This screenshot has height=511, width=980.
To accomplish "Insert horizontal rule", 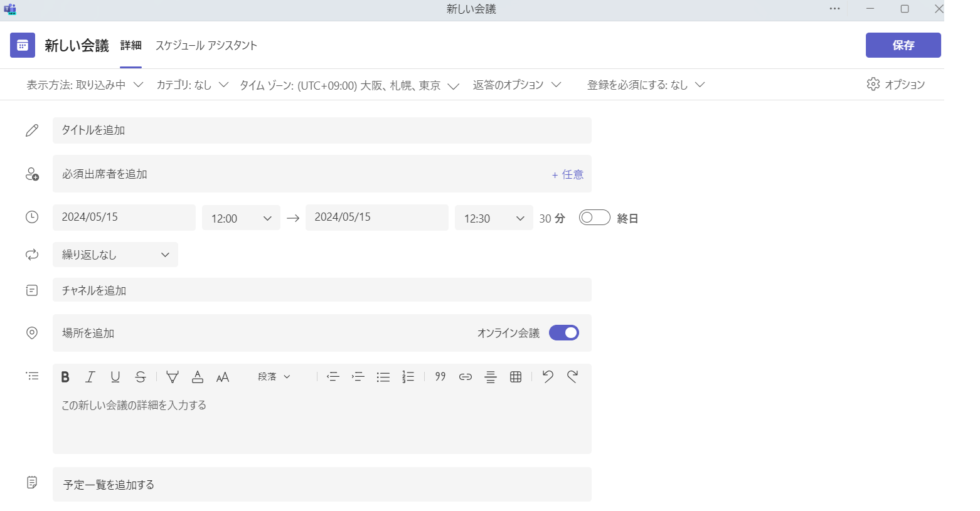I will tap(491, 377).
